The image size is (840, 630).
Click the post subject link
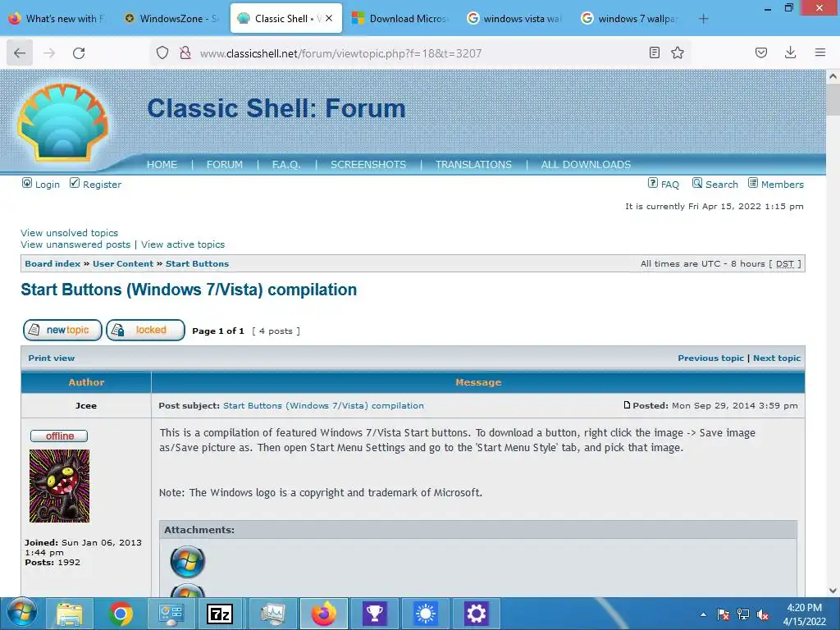coord(323,405)
